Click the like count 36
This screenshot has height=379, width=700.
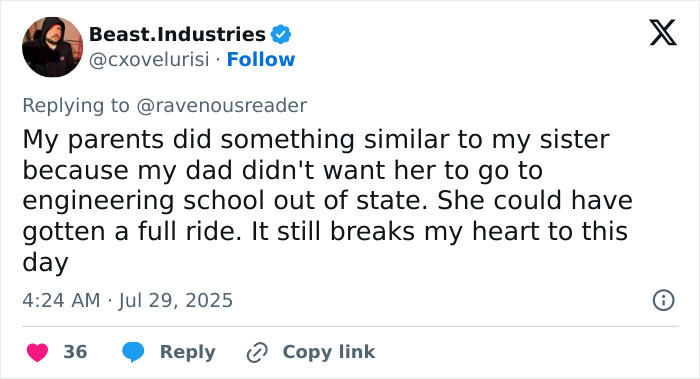click(x=75, y=352)
